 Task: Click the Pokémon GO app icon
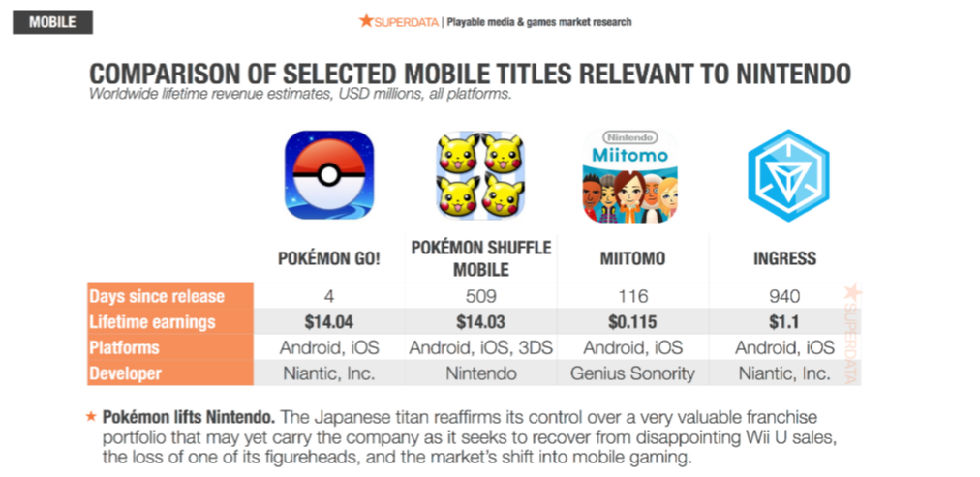pos(329,175)
